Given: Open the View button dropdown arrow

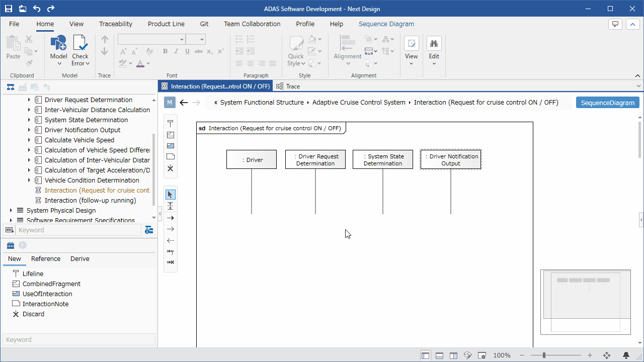Looking at the screenshot, I should tap(411, 63).
